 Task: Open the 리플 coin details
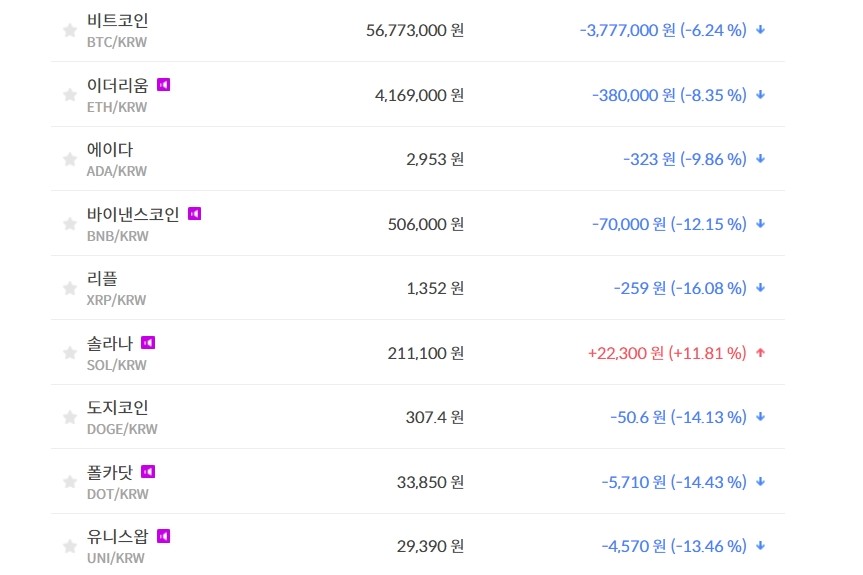102,279
